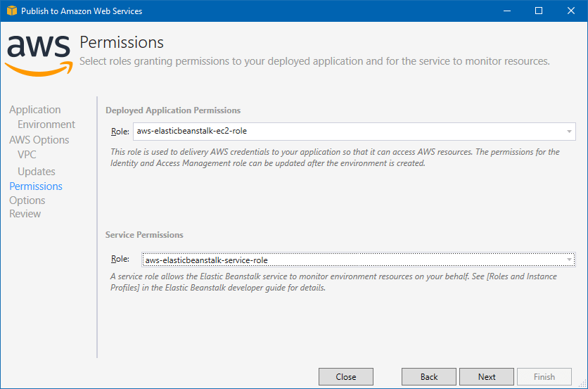Click the Next button
This screenshot has width=588, height=389.
[x=487, y=376]
